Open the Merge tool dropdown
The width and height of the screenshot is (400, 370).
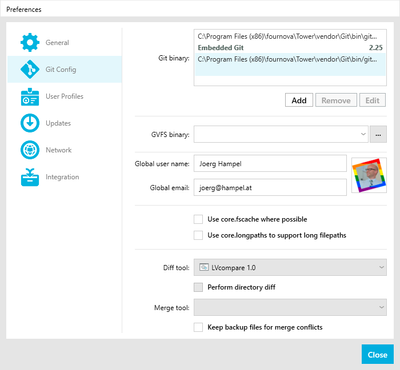[290, 307]
